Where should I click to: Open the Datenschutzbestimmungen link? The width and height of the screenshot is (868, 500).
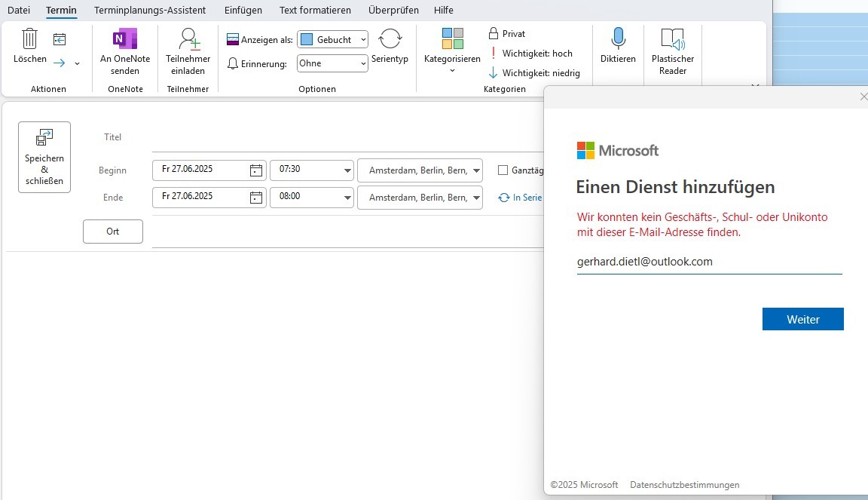(684, 484)
